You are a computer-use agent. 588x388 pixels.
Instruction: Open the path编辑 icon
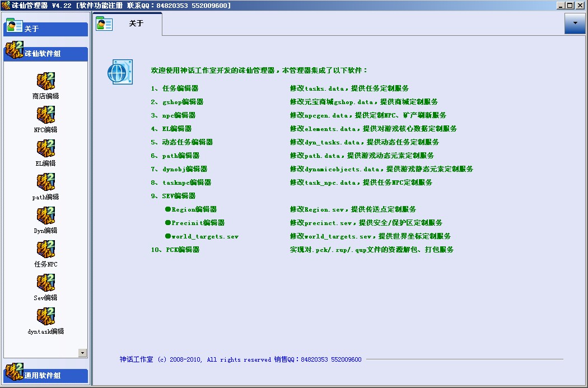click(45, 184)
